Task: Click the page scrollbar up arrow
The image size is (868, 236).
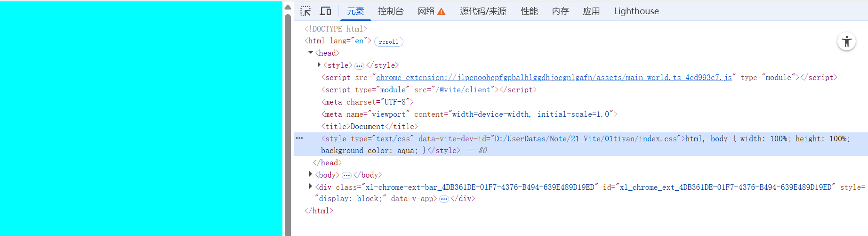Action: click(288, 7)
